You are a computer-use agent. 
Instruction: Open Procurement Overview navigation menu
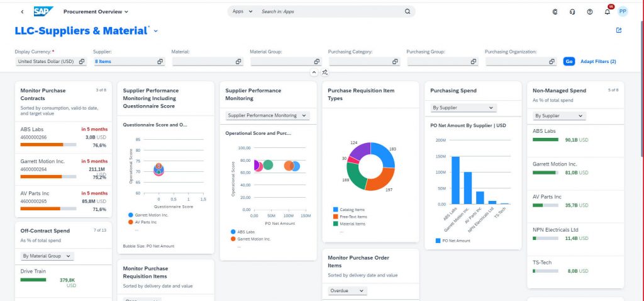96,11
